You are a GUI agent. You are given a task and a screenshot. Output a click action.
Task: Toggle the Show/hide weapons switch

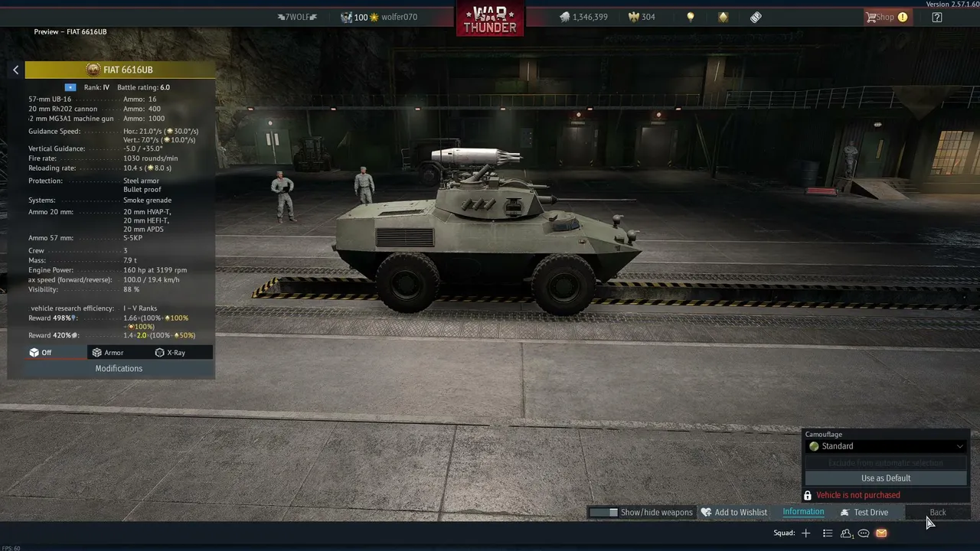click(x=603, y=513)
